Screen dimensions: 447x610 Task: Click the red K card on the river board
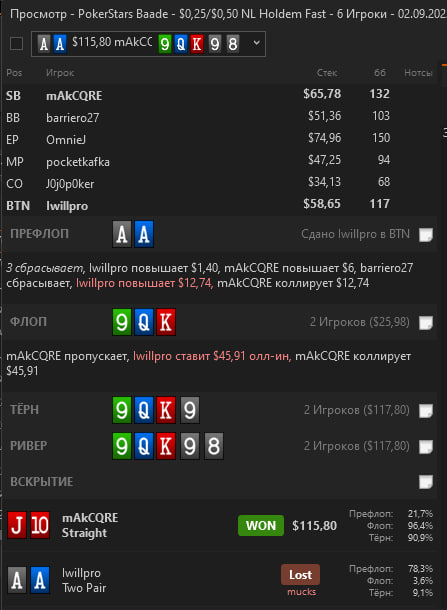pyautogui.click(x=166, y=446)
